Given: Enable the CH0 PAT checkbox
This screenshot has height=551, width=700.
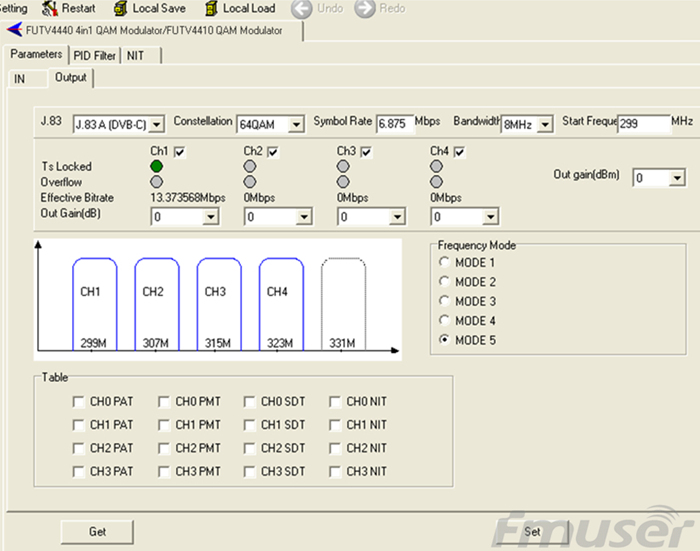Looking at the screenshot, I should pos(78,402).
